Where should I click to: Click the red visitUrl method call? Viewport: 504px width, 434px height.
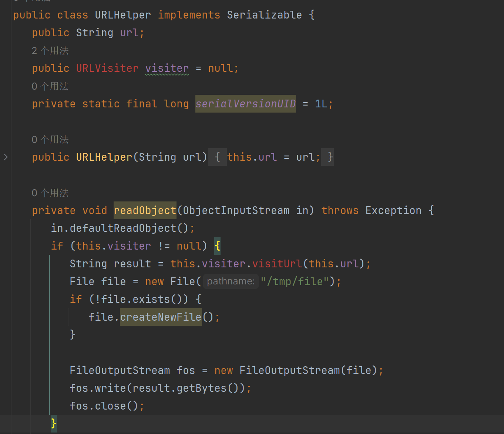pyautogui.click(x=277, y=264)
